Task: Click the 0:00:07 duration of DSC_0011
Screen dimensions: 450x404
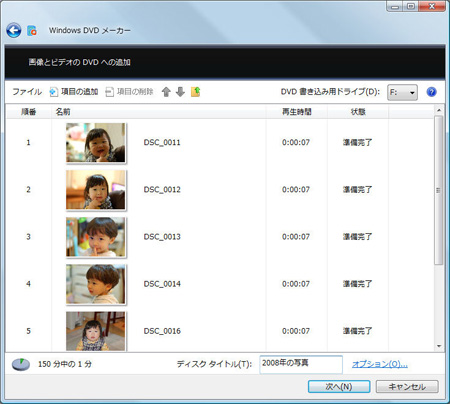Action: [296, 143]
